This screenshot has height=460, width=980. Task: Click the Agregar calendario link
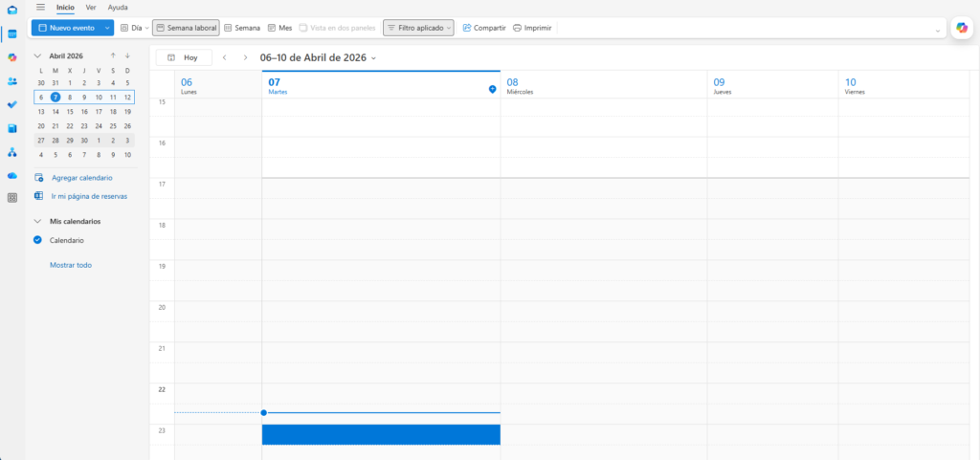click(81, 178)
